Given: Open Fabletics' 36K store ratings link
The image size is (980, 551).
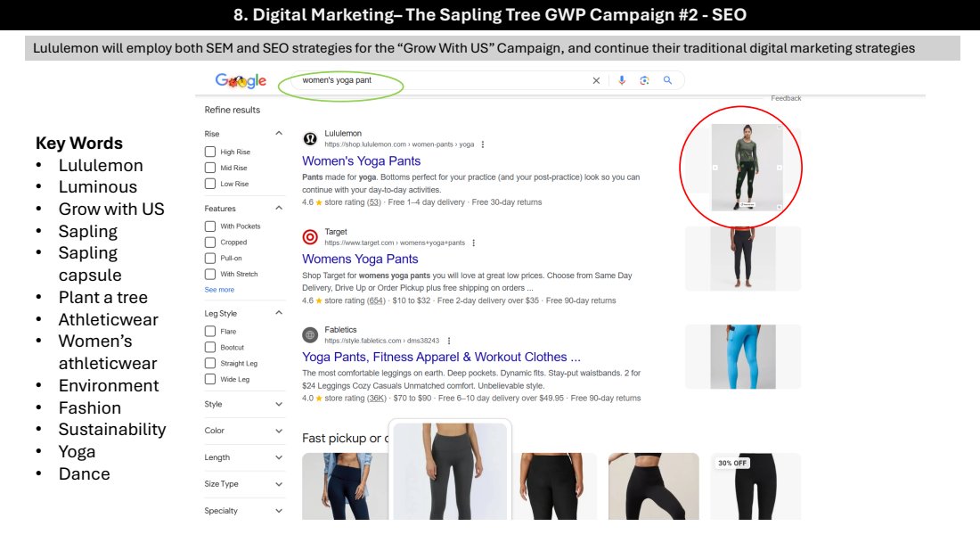Looking at the screenshot, I should point(376,399).
